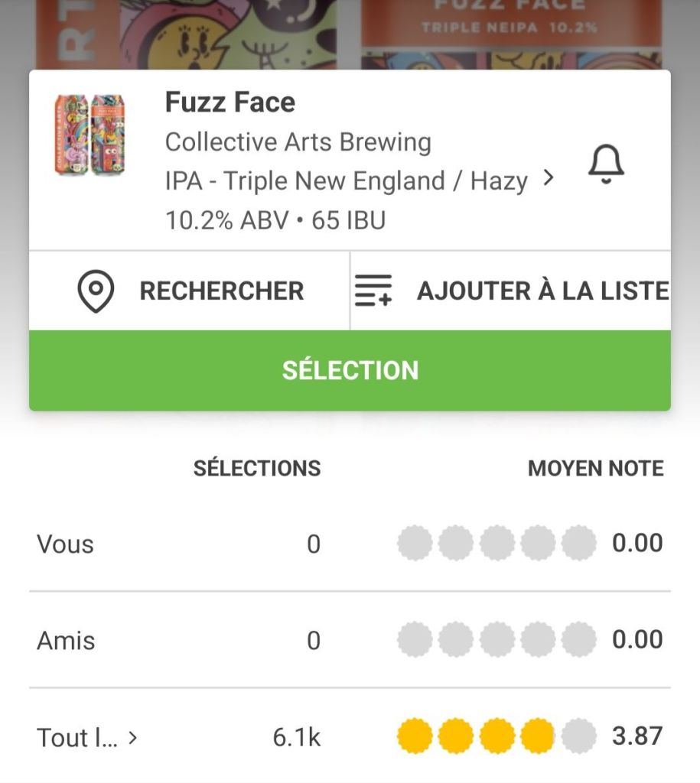
Task: Tap the Vous rating caps
Action: click(497, 544)
